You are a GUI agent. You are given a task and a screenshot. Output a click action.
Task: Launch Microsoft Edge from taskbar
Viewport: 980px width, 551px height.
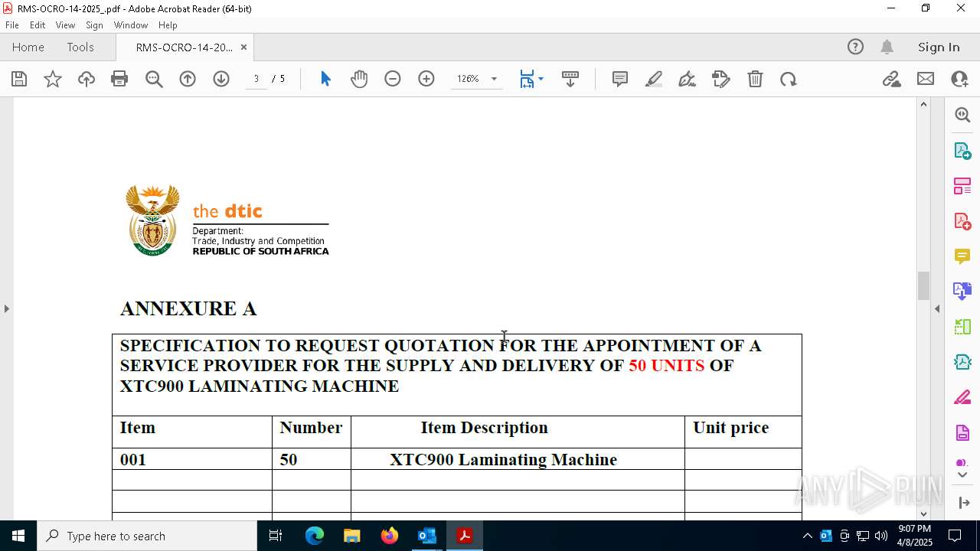point(315,536)
